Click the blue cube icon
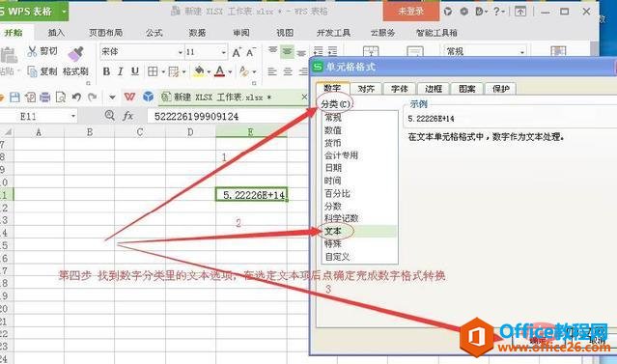The height and width of the screenshot is (364, 617). 148,97
